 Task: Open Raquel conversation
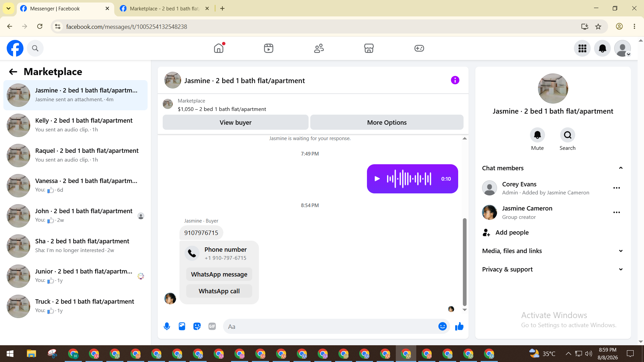[75, 156]
